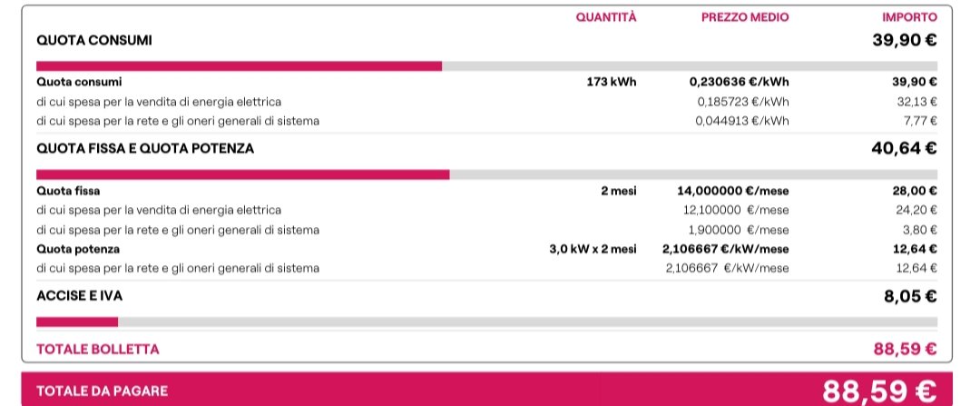
Task: Click the 7,77 € network charges amount
Action: [x=920, y=121]
